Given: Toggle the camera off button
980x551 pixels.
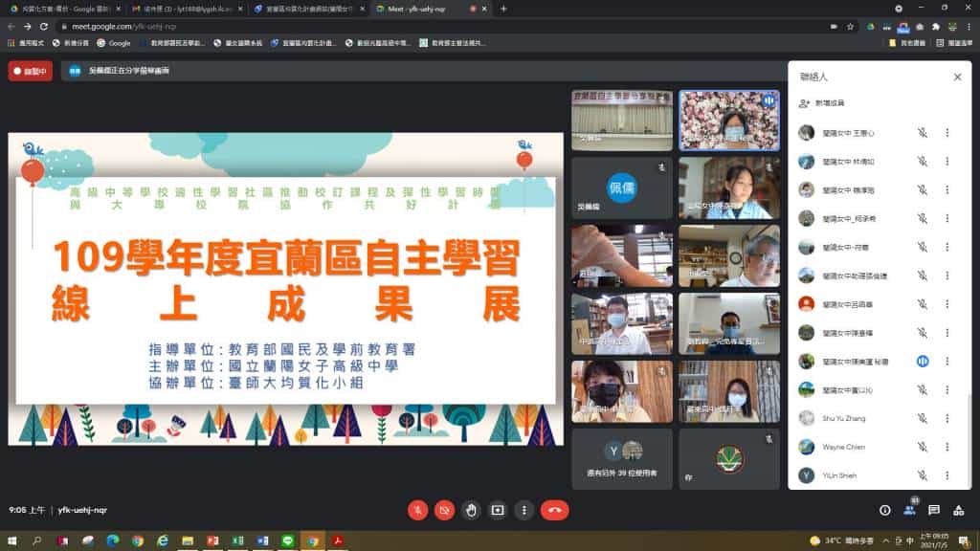Looking at the screenshot, I should [x=445, y=510].
